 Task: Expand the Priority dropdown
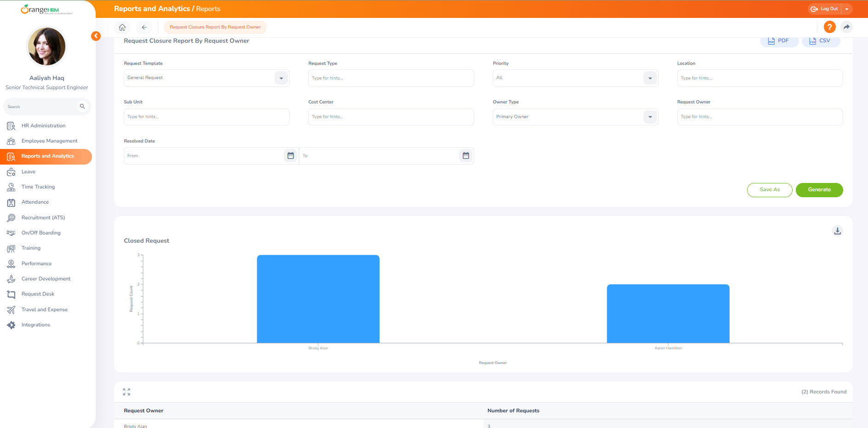[x=650, y=78]
